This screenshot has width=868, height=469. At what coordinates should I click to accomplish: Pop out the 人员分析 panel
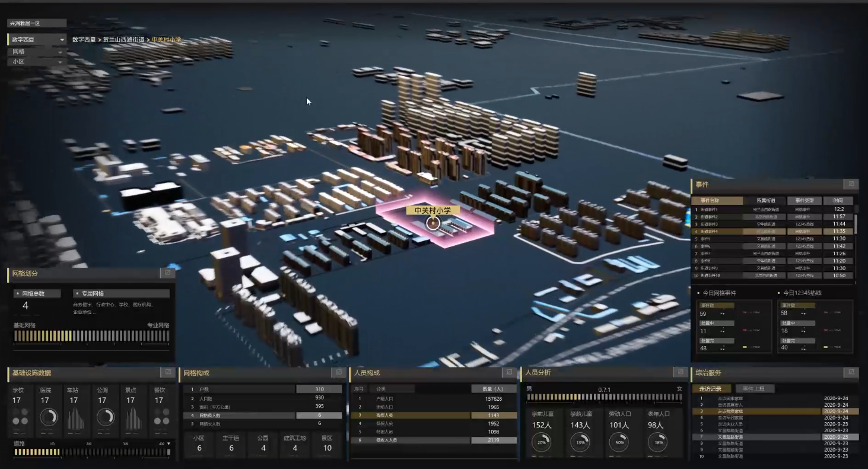coord(679,372)
